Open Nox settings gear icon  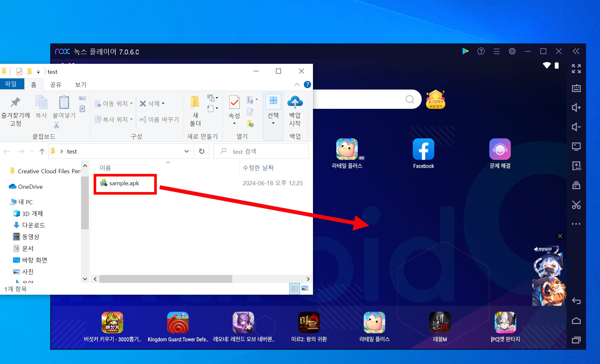[512, 51]
